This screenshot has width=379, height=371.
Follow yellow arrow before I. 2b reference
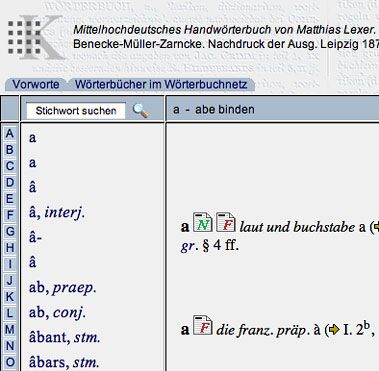tap(334, 330)
